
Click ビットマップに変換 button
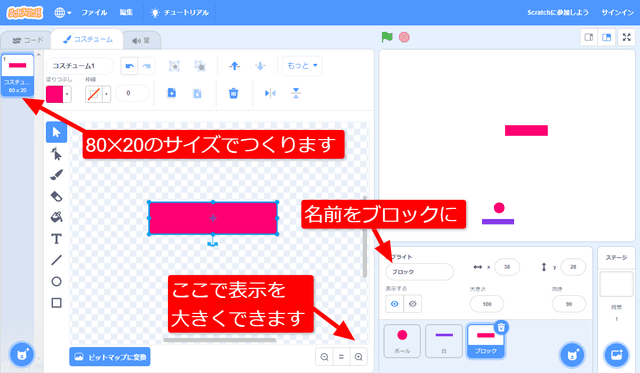point(110,357)
